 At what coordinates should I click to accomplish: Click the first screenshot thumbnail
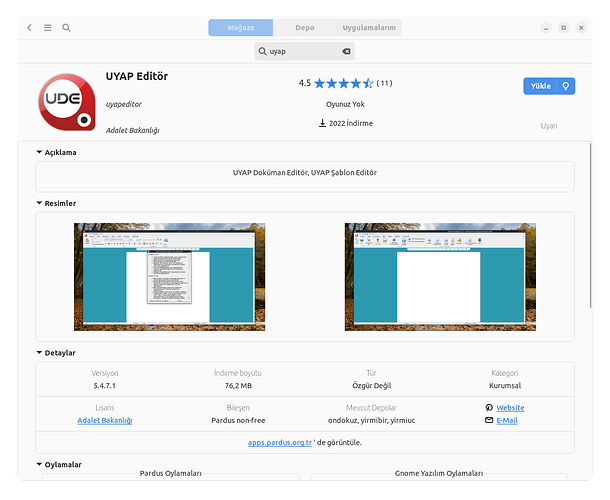pyautogui.click(x=169, y=277)
